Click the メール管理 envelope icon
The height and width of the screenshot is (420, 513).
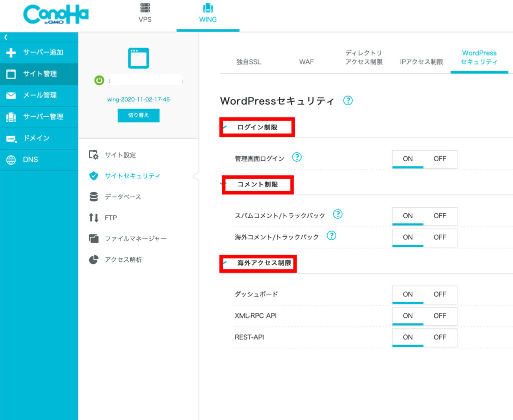11,96
